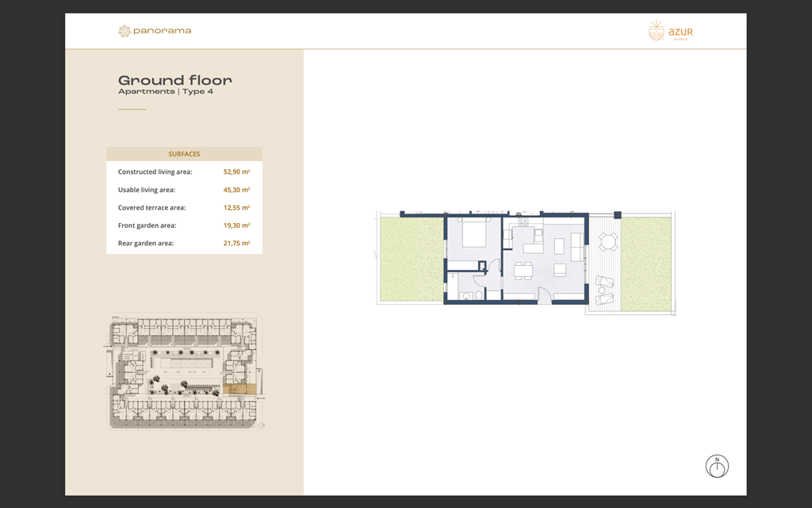Click the SURFACES table header

(184, 153)
